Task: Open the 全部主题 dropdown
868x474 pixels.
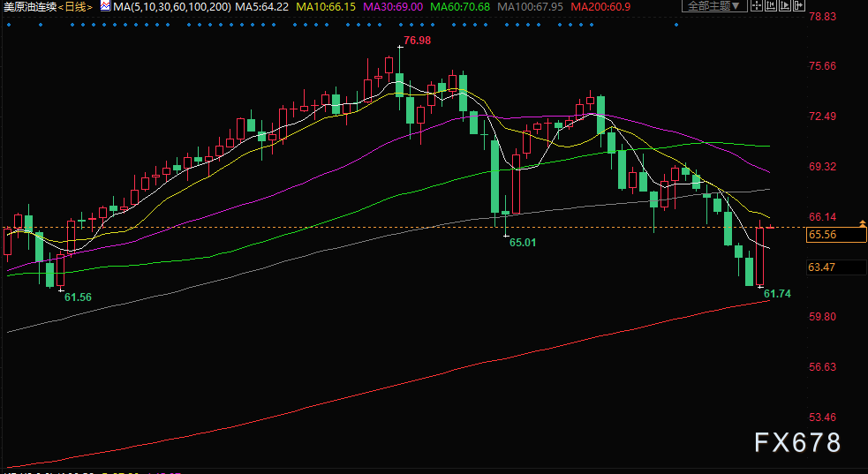Action: pyautogui.click(x=710, y=6)
